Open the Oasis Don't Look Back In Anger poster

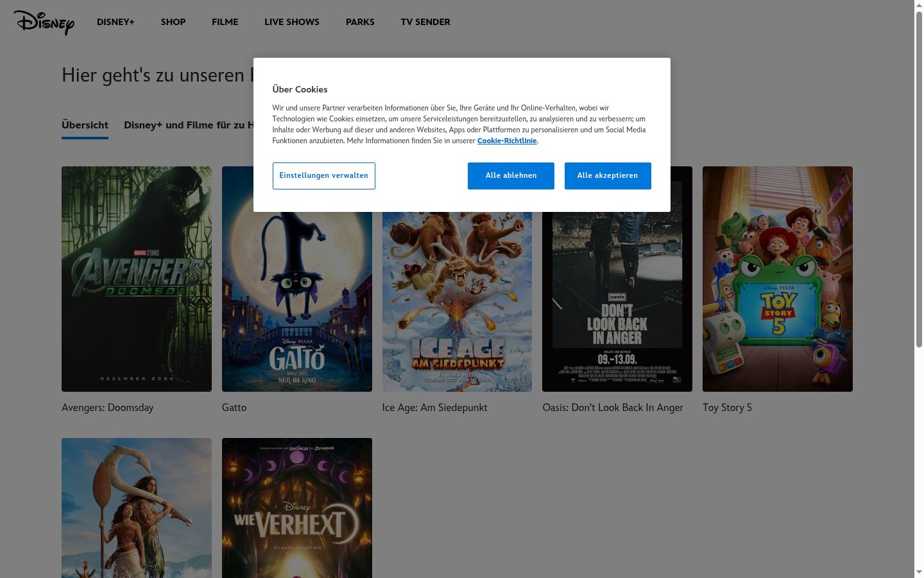click(x=617, y=302)
